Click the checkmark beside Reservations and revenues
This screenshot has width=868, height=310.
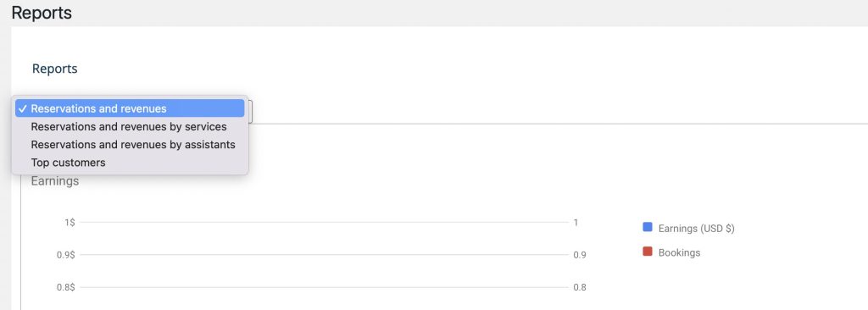pyautogui.click(x=22, y=108)
